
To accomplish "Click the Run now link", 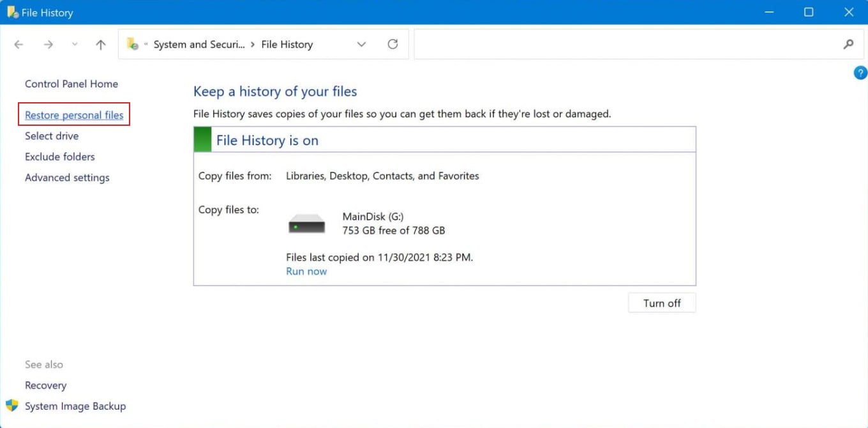I will pos(306,271).
